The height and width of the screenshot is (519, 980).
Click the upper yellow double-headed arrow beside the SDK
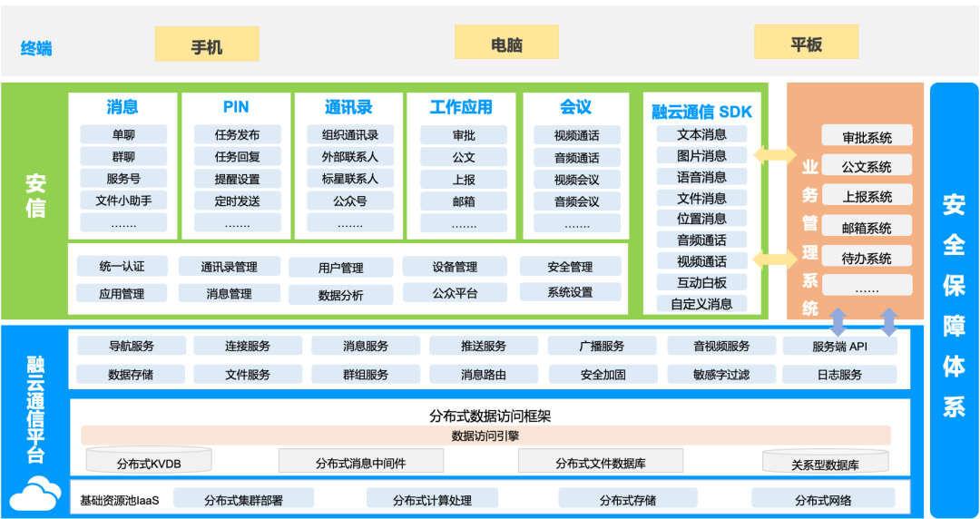point(774,155)
